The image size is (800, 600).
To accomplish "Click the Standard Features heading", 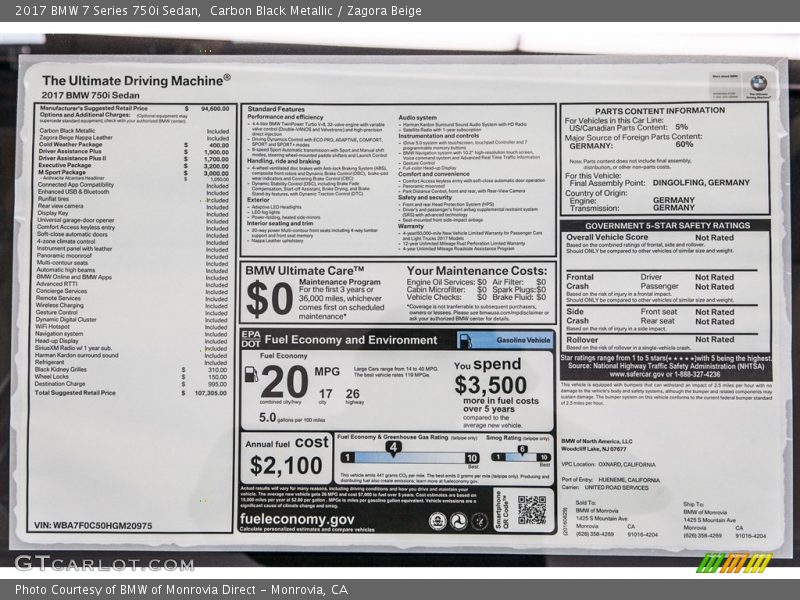I will (x=276, y=109).
